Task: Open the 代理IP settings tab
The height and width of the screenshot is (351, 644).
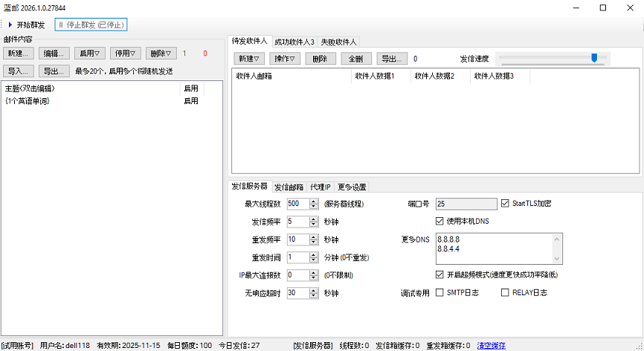Action: pyautogui.click(x=321, y=187)
